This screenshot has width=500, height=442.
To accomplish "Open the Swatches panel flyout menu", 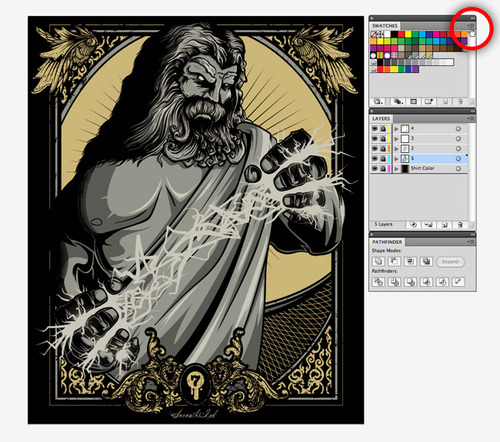I will coord(471,26).
